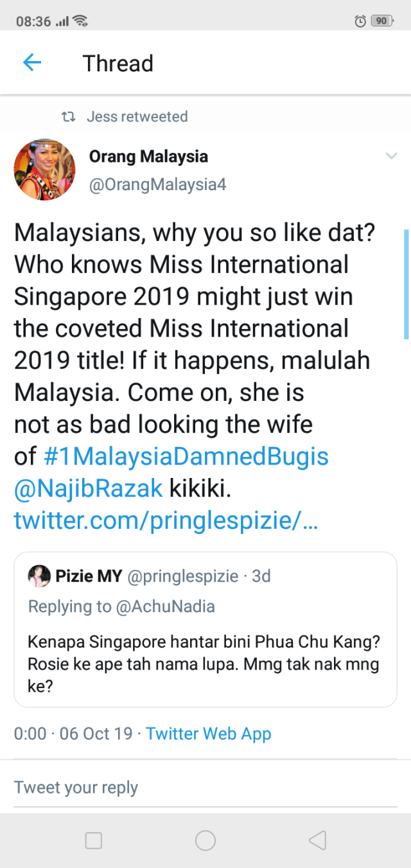
Task: Tap the retweet icon beside Jess retweeted
Action: point(67,117)
